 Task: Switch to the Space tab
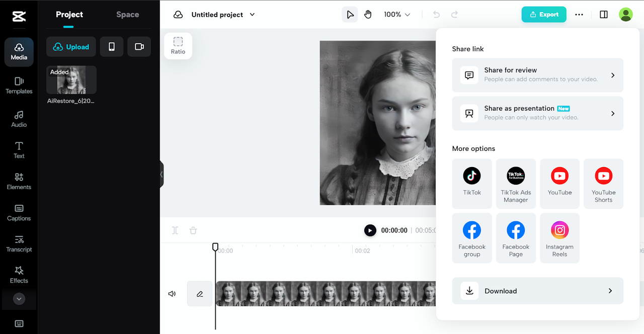[x=128, y=15]
